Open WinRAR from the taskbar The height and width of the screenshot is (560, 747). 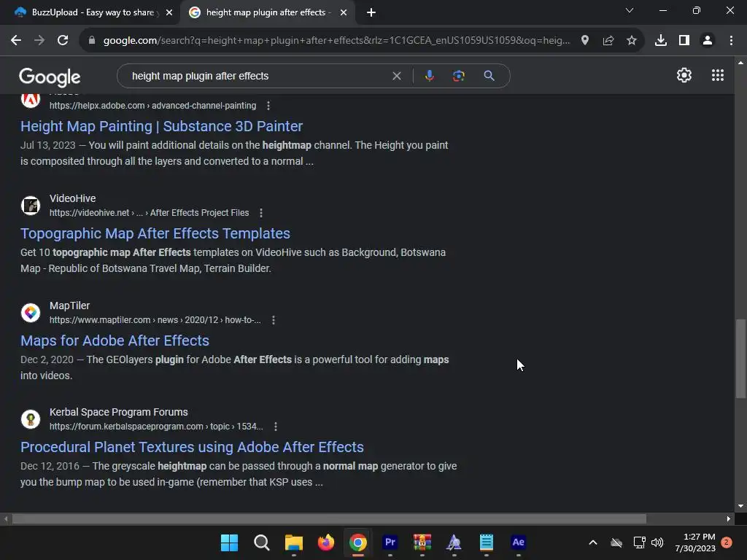point(422,542)
